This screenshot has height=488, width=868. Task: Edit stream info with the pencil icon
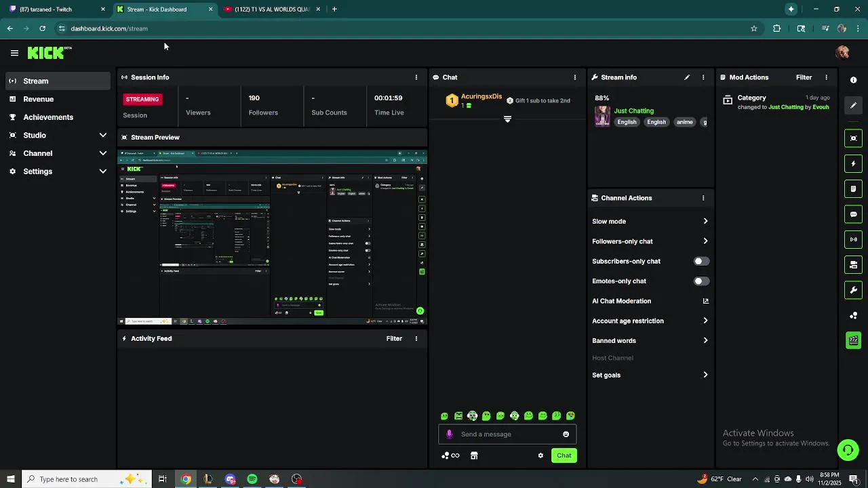coord(687,77)
